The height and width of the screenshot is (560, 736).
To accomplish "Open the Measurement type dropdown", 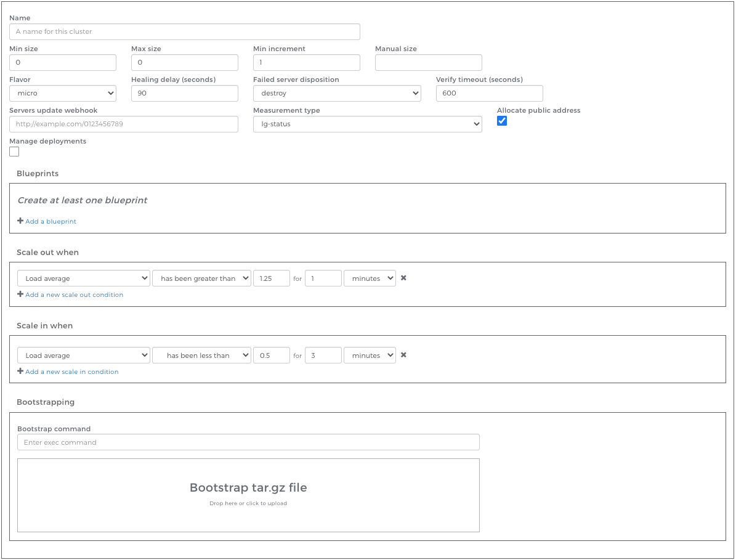I will click(x=367, y=124).
